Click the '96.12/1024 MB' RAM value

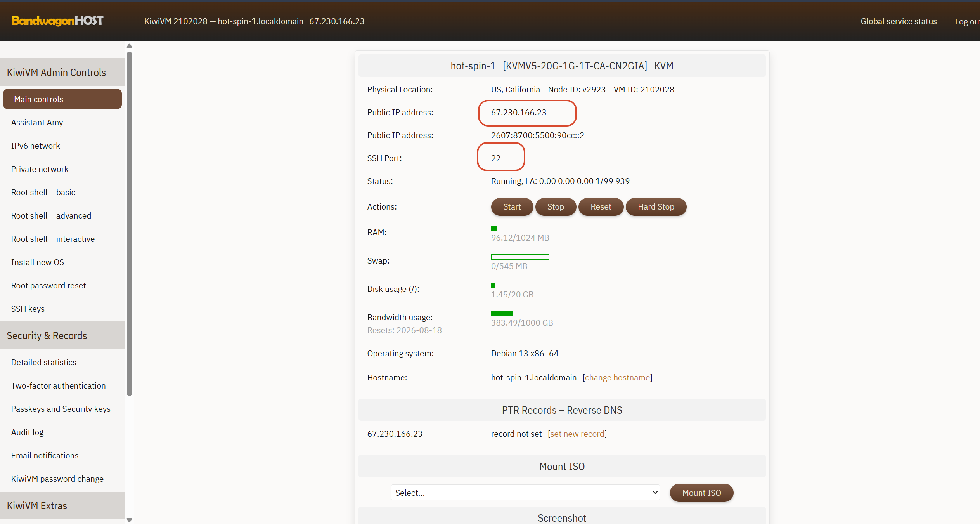(520, 238)
